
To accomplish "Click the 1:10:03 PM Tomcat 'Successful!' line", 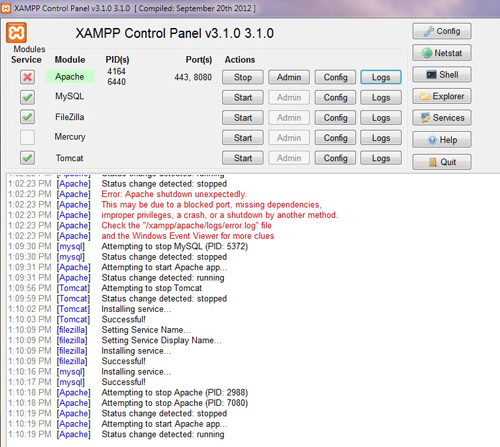I will coord(123,319).
